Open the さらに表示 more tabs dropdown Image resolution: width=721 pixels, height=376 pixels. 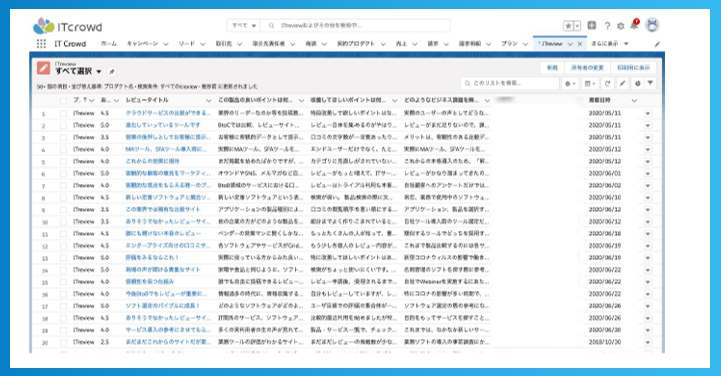(610, 44)
